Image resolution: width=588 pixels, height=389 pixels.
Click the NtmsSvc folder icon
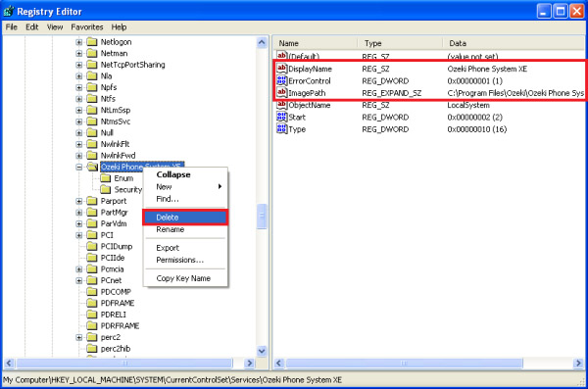coord(92,122)
